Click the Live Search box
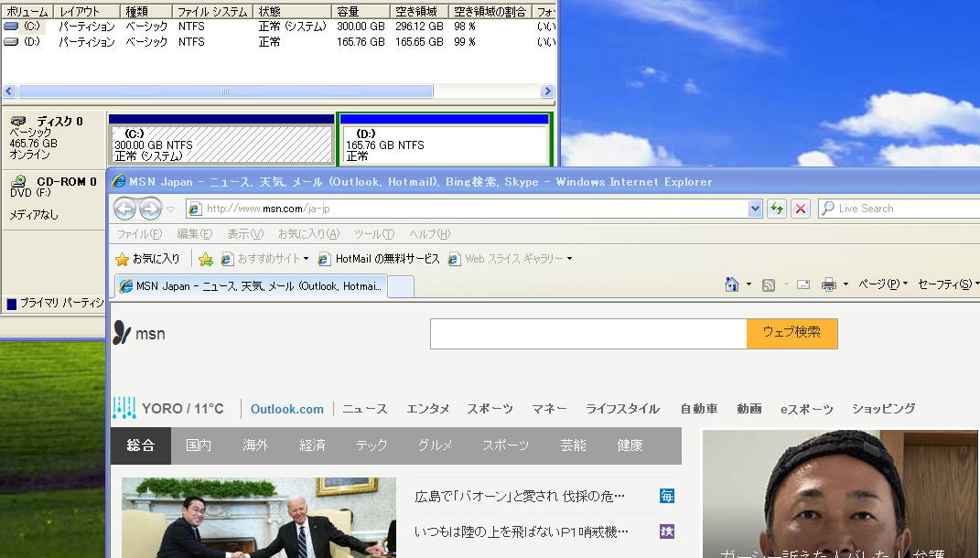Viewport: 980px width, 558px height. [906, 209]
